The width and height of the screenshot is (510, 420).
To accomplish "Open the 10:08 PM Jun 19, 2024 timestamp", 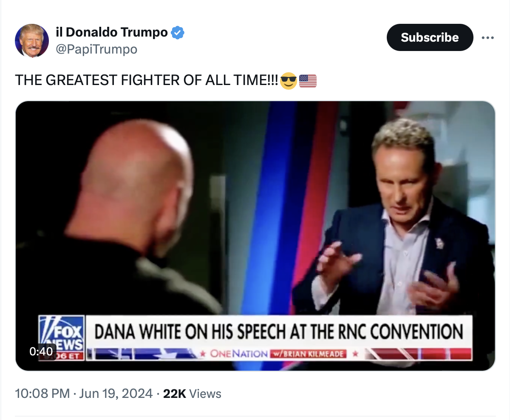I will point(84,394).
